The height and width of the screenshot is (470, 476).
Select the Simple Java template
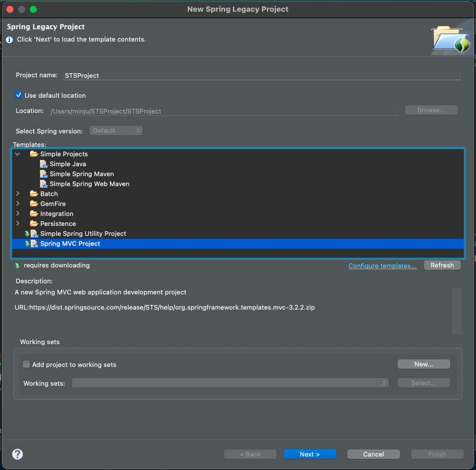[68, 164]
